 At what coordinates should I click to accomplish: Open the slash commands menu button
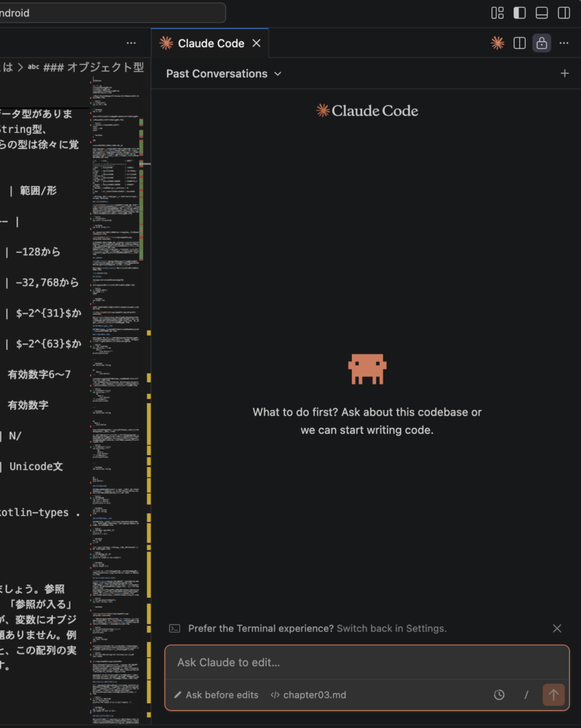coord(526,695)
